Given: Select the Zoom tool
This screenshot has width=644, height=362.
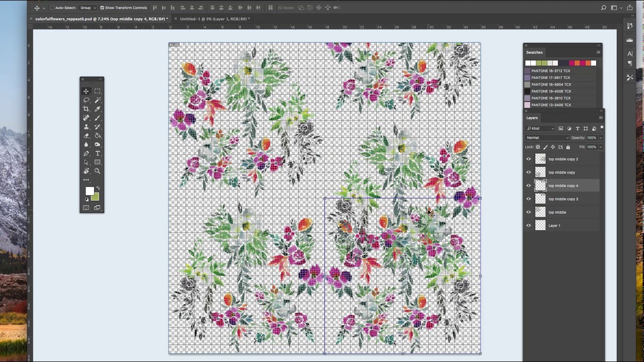Looking at the screenshot, I should (x=98, y=171).
